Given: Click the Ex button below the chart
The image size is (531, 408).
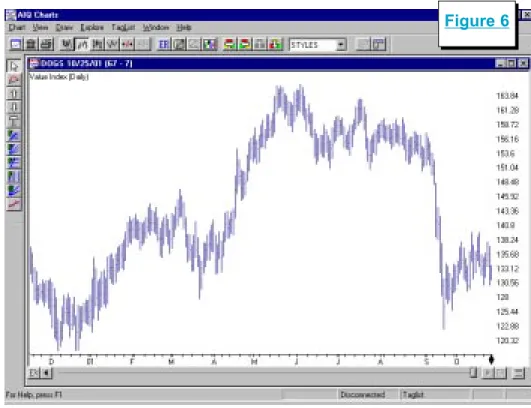Looking at the screenshot, I should coord(34,373).
